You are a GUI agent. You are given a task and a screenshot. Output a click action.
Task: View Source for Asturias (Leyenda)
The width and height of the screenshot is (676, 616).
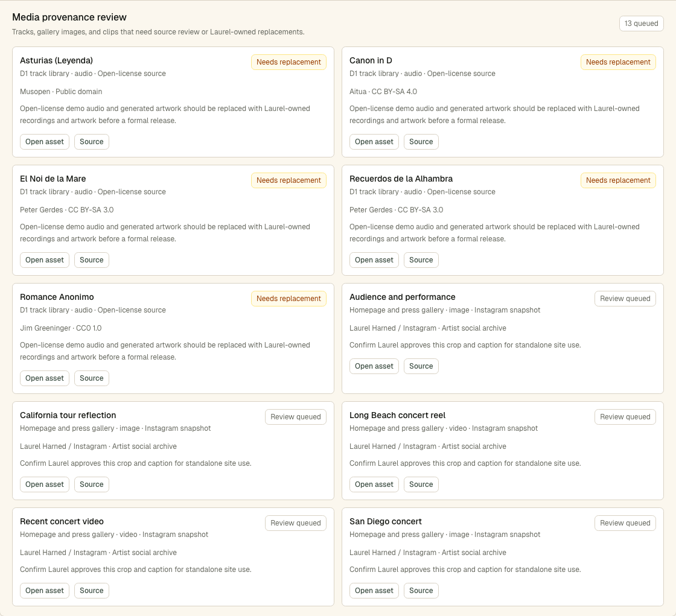click(91, 142)
